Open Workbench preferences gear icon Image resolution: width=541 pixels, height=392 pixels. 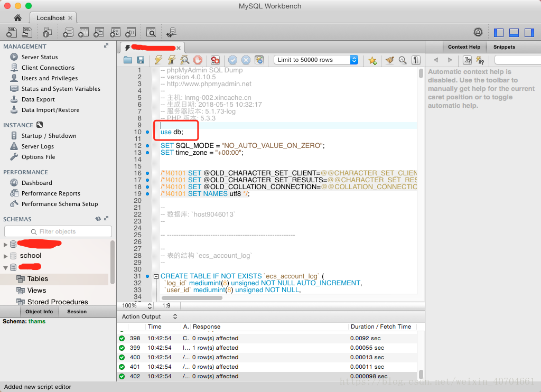point(478,32)
